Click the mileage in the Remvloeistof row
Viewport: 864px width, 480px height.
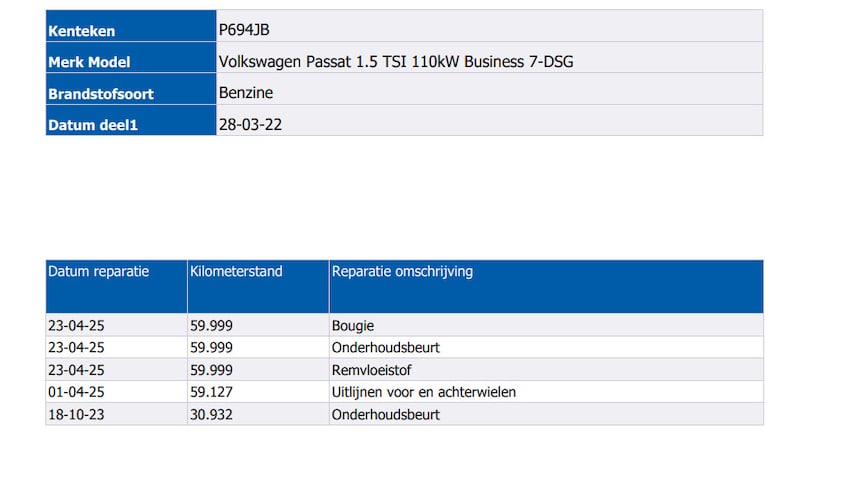point(211,370)
